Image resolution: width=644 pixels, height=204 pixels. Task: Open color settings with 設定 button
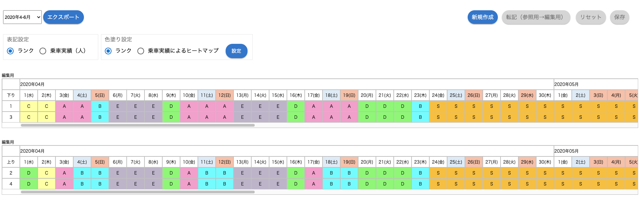click(236, 51)
